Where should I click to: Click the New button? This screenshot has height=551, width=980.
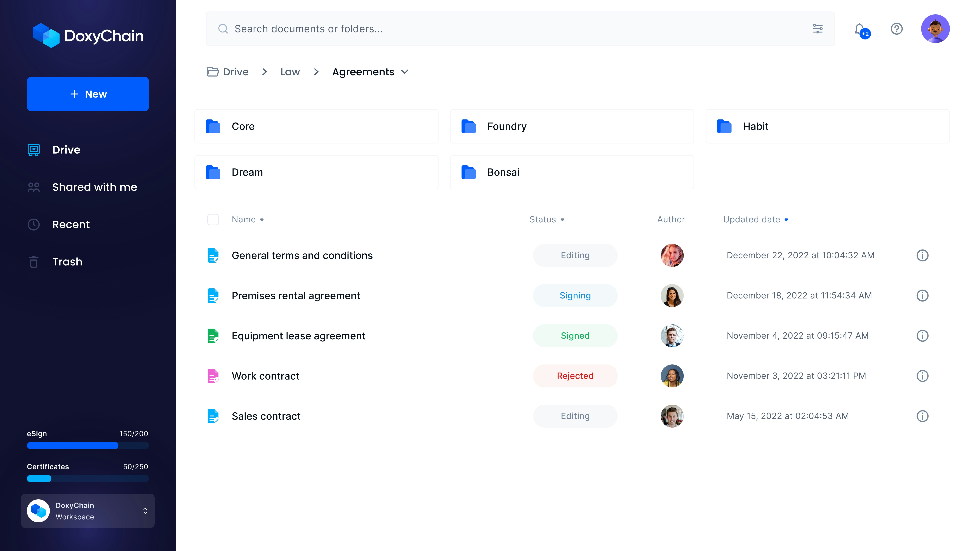pyautogui.click(x=88, y=94)
